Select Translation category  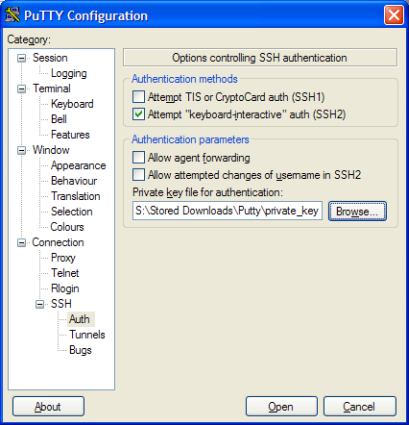coord(75,196)
